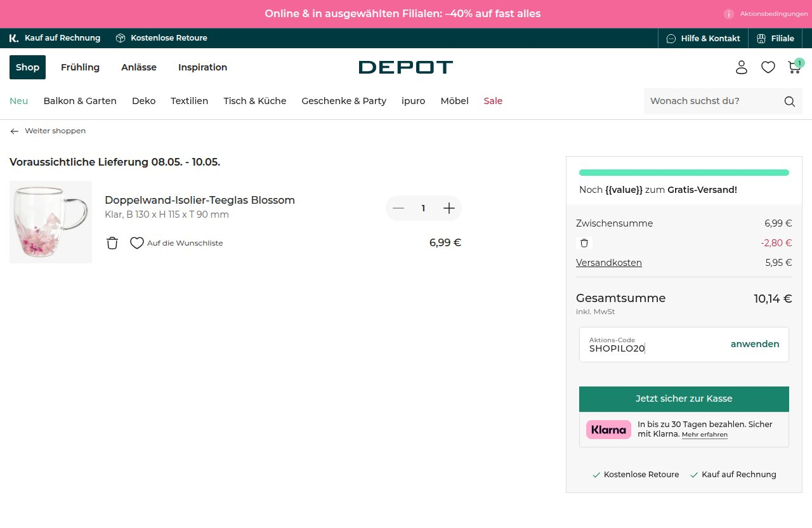
Task: Select the Neu category
Action: click(x=19, y=101)
